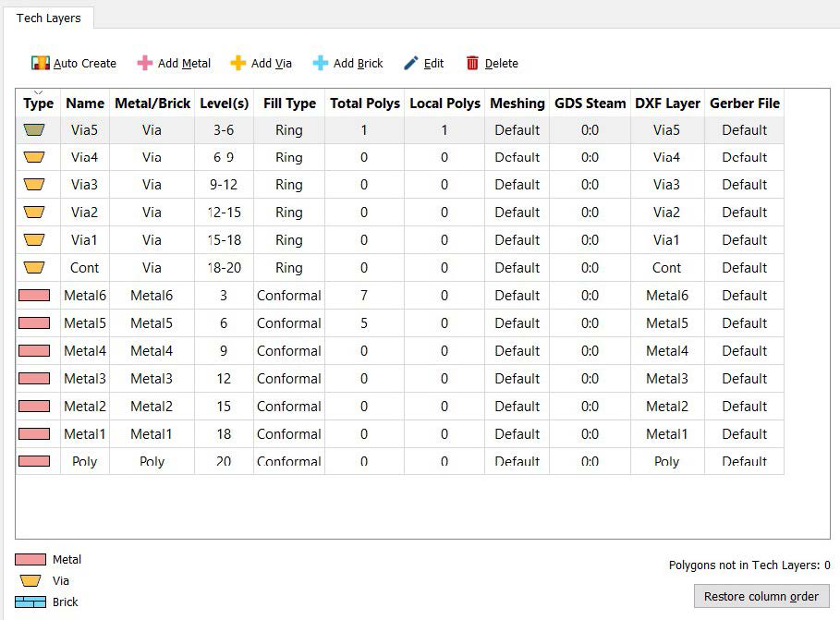The image size is (840, 620).
Task: Click the Cont via type icon
Action: pos(34,268)
